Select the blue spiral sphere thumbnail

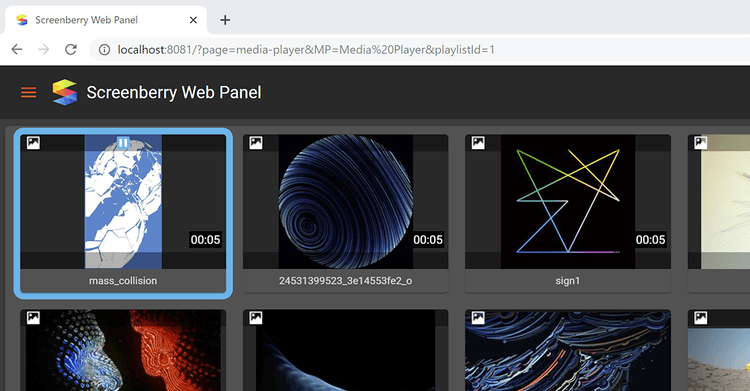pyautogui.click(x=345, y=201)
